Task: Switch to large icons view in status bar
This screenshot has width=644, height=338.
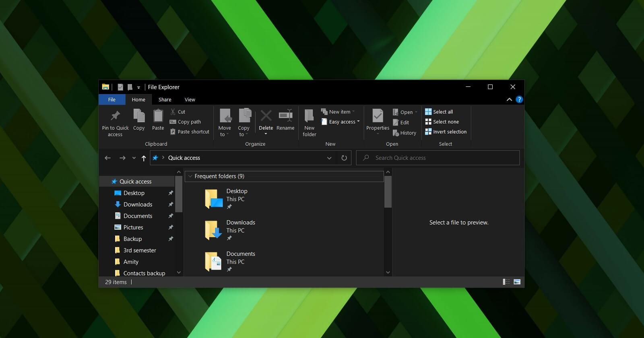Action: pyautogui.click(x=517, y=282)
